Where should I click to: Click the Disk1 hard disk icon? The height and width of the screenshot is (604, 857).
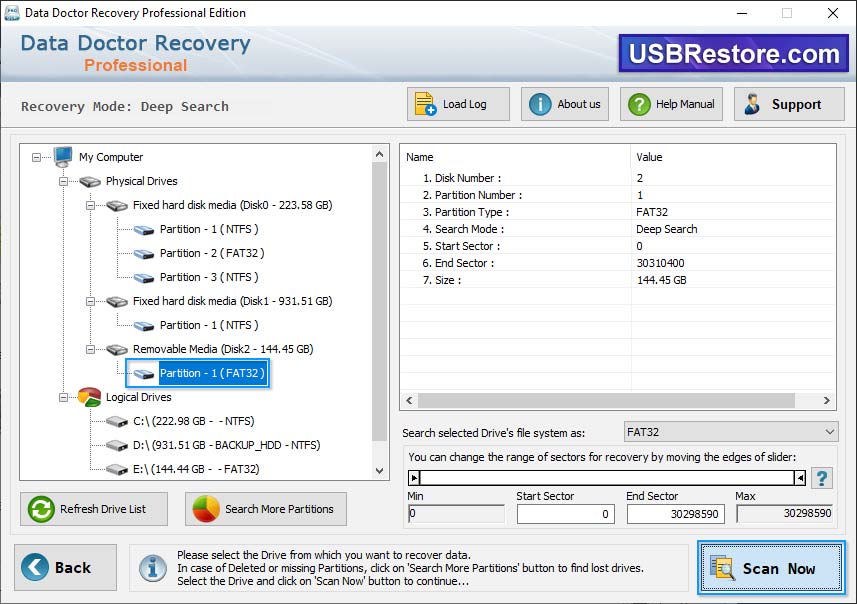(116, 302)
